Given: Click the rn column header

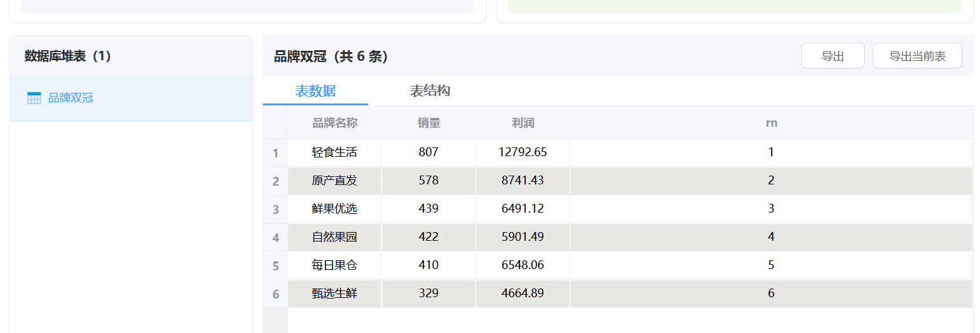Looking at the screenshot, I should click(771, 123).
